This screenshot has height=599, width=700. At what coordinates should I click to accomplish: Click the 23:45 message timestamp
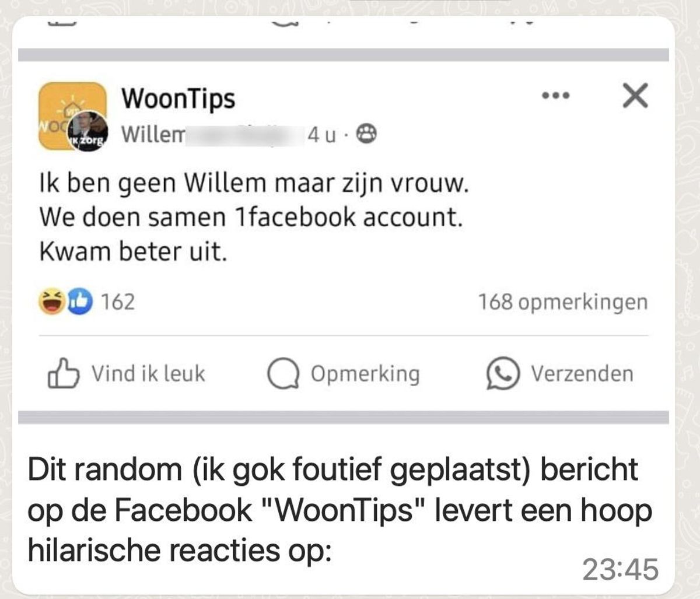click(x=621, y=570)
